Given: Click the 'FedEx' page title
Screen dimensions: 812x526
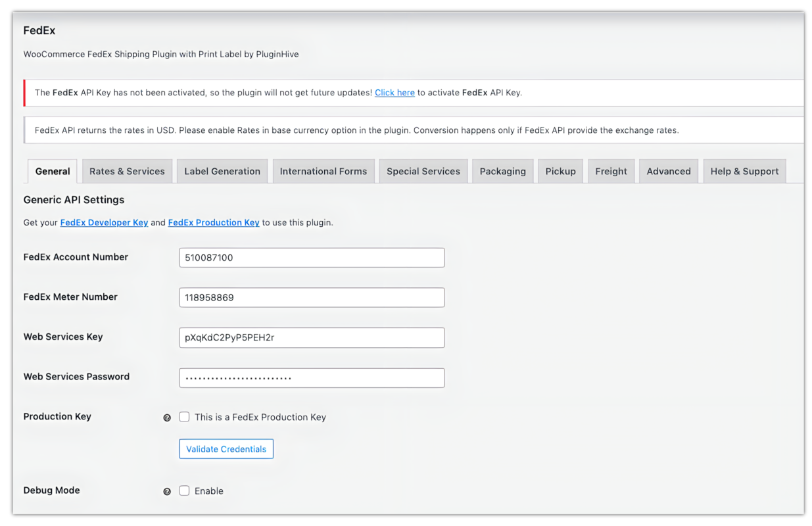Looking at the screenshot, I should coord(39,31).
